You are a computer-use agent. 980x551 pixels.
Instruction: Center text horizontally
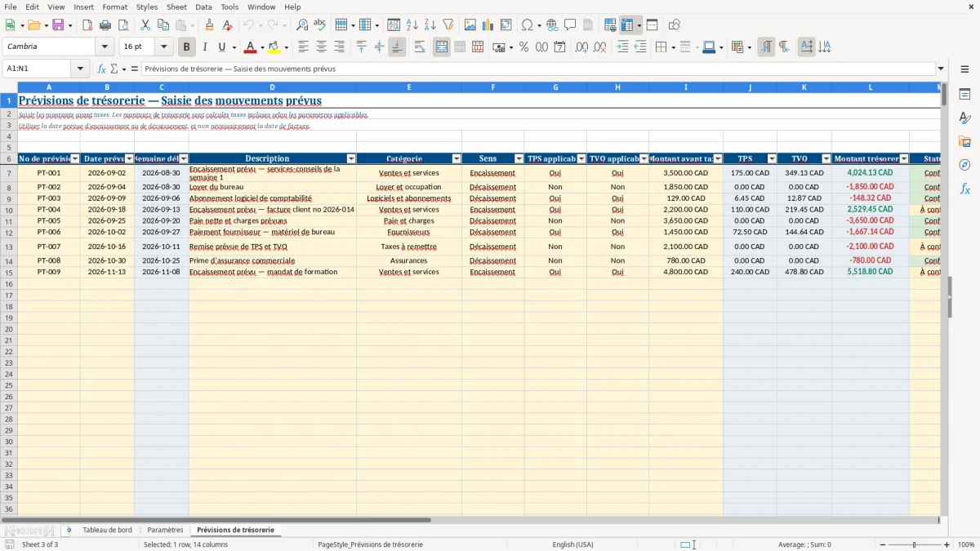[322, 47]
